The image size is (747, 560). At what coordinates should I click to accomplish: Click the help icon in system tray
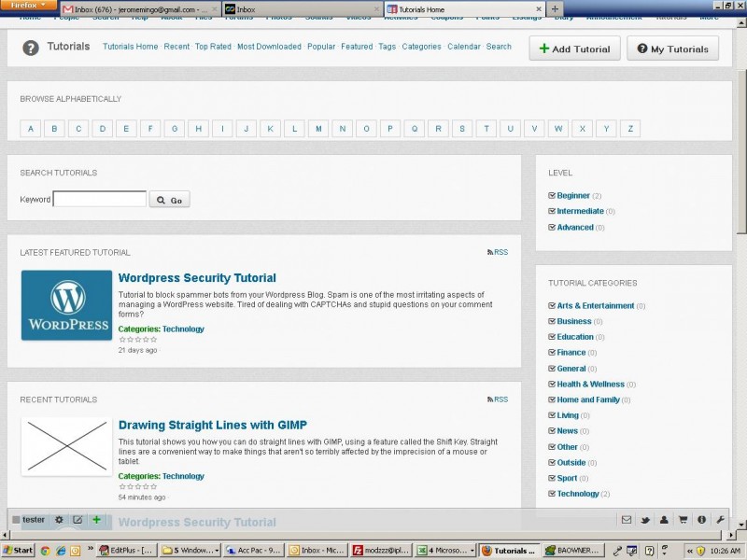649,551
